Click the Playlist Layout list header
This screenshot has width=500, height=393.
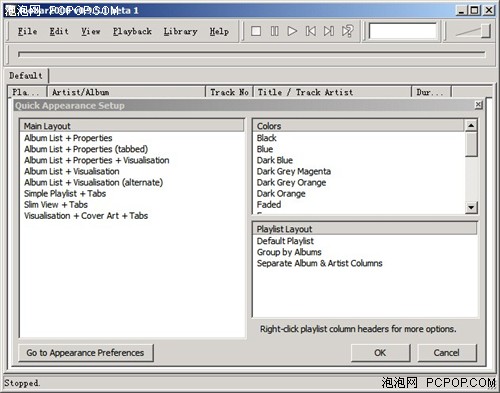(365, 229)
